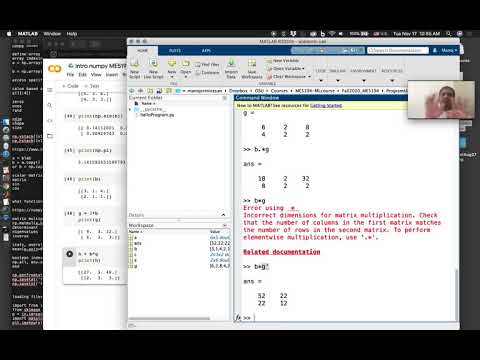Open the Colab files folder icon
This screenshot has width=480, height=360.
pyautogui.click(x=50, y=136)
